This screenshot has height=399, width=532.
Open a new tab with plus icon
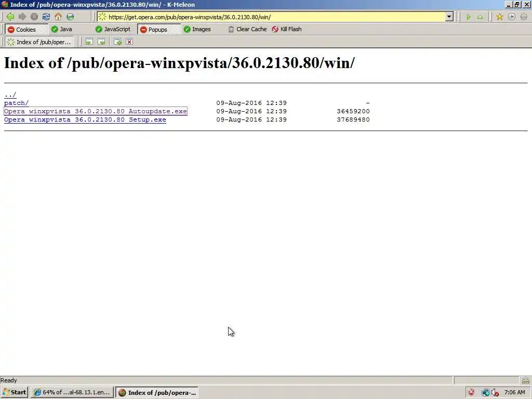point(118,42)
